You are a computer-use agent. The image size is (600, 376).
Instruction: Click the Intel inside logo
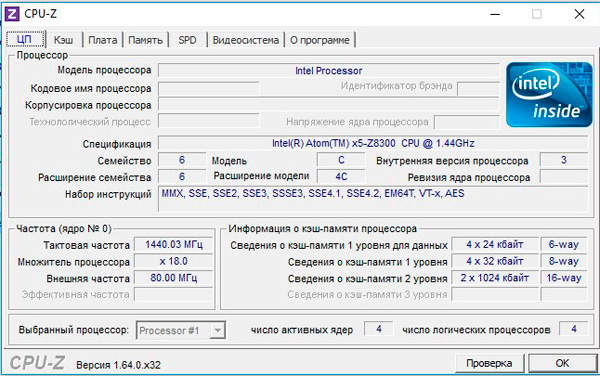tap(549, 95)
